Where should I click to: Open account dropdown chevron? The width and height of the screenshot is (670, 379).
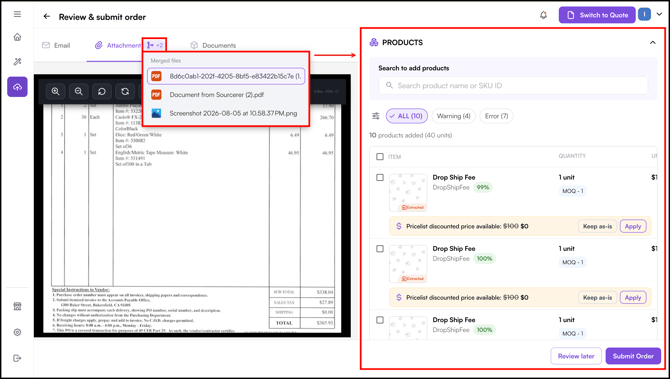(x=659, y=15)
